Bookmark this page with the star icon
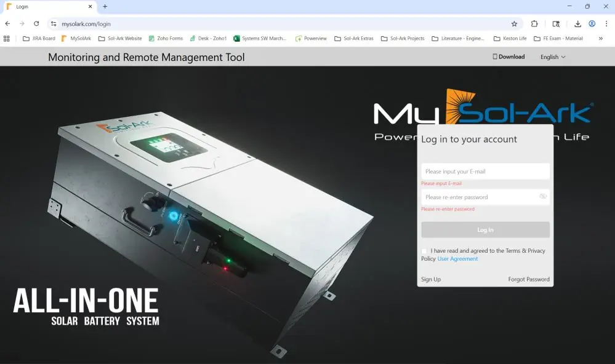This screenshot has width=615, height=364. click(514, 24)
